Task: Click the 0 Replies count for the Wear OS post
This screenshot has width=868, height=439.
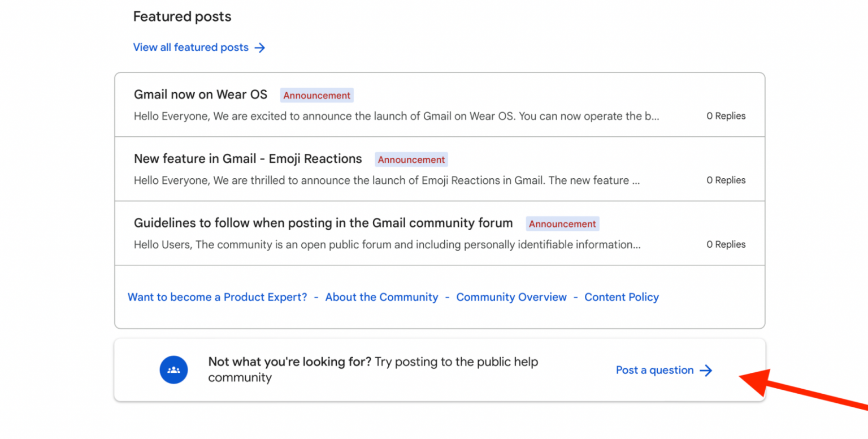Action: click(x=726, y=116)
